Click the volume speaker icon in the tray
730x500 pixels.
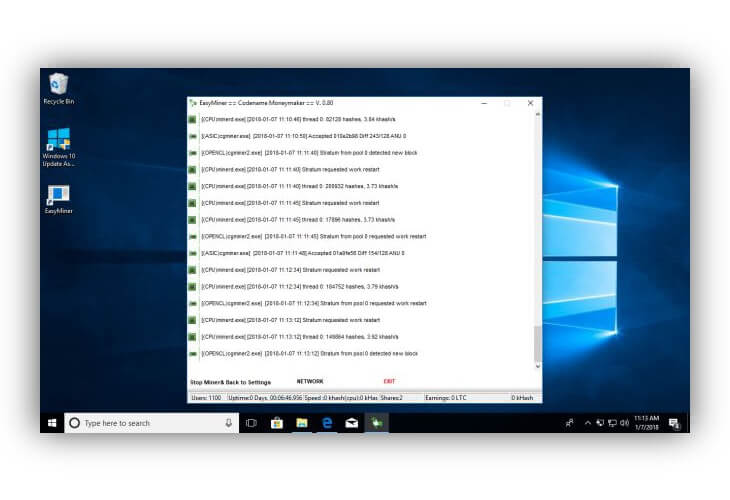coord(624,423)
